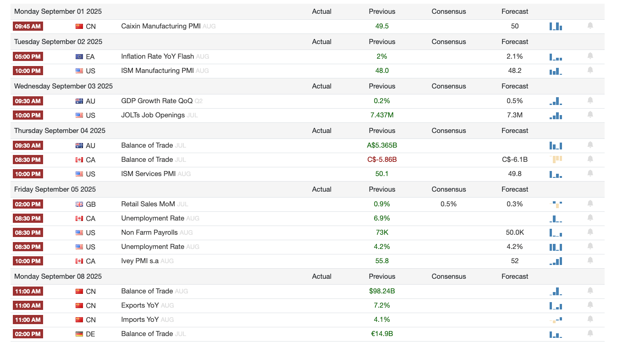
Task: Open GDP Growth Rate QoQ link
Action: coord(157,101)
